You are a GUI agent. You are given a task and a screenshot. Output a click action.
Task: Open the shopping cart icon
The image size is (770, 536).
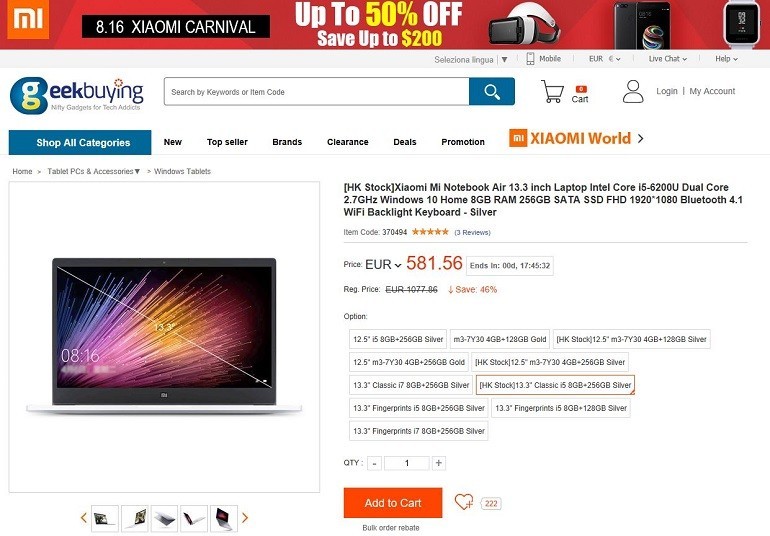click(x=552, y=91)
